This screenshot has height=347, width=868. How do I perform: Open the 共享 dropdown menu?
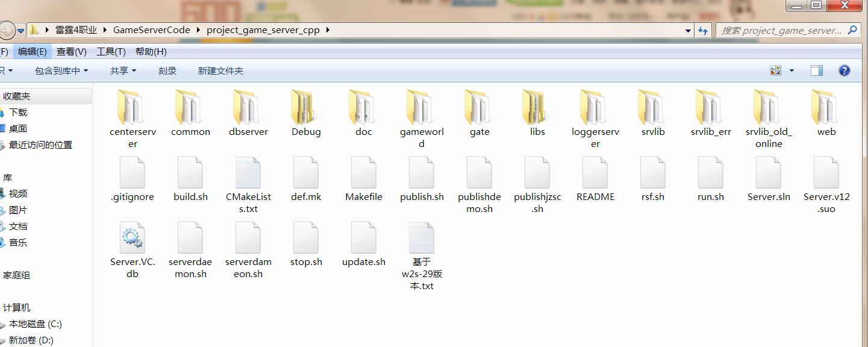coord(123,70)
